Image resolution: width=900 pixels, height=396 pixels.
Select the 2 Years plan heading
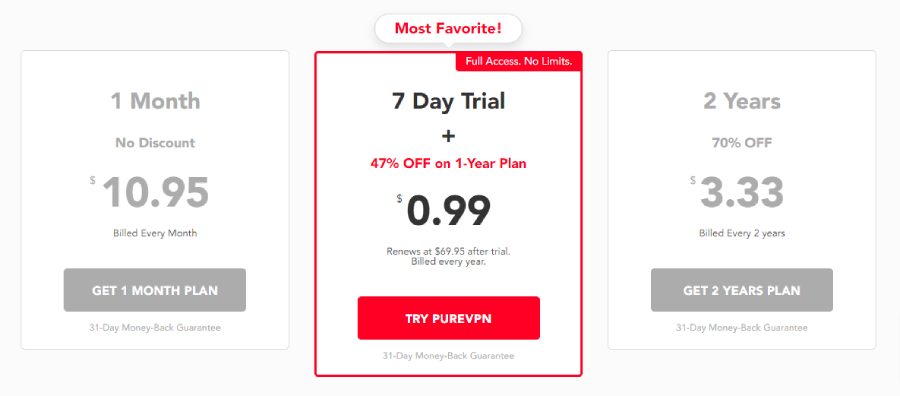coord(742,102)
